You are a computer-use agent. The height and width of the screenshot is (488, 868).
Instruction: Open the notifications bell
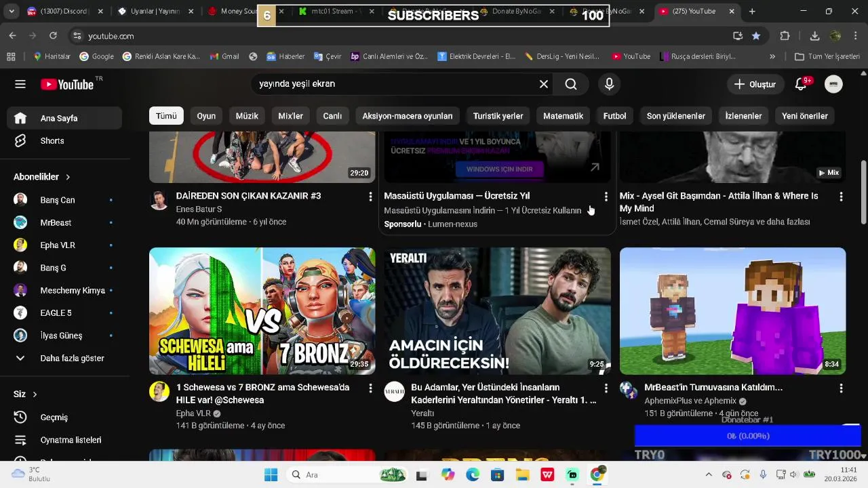pos(801,84)
